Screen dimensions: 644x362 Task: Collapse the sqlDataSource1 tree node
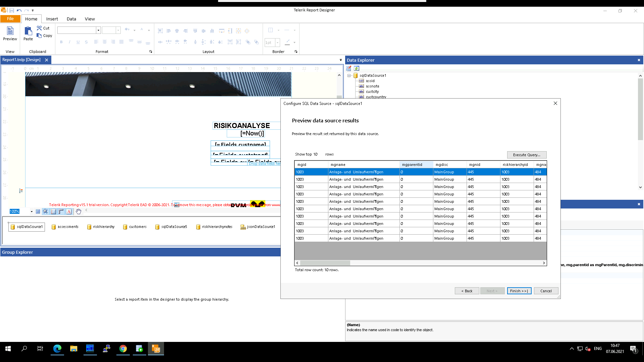(x=349, y=75)
